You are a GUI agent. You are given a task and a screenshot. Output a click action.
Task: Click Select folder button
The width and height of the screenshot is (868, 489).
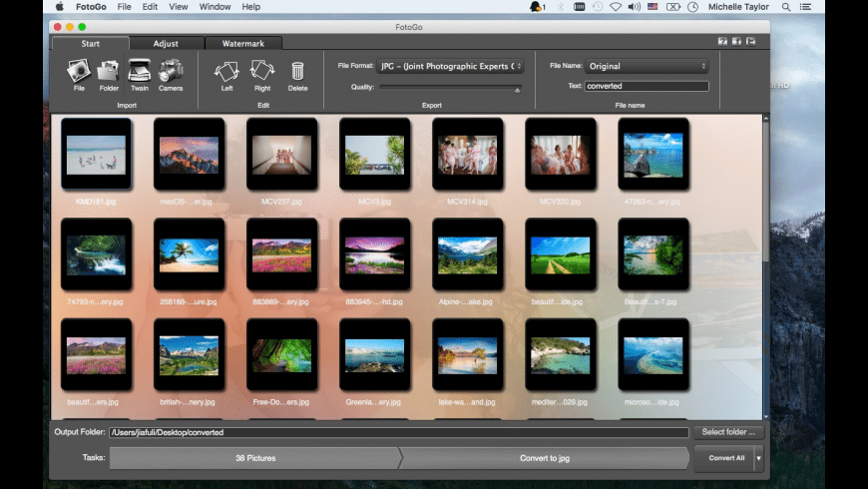pyautogui.click(x=728, y=432)
